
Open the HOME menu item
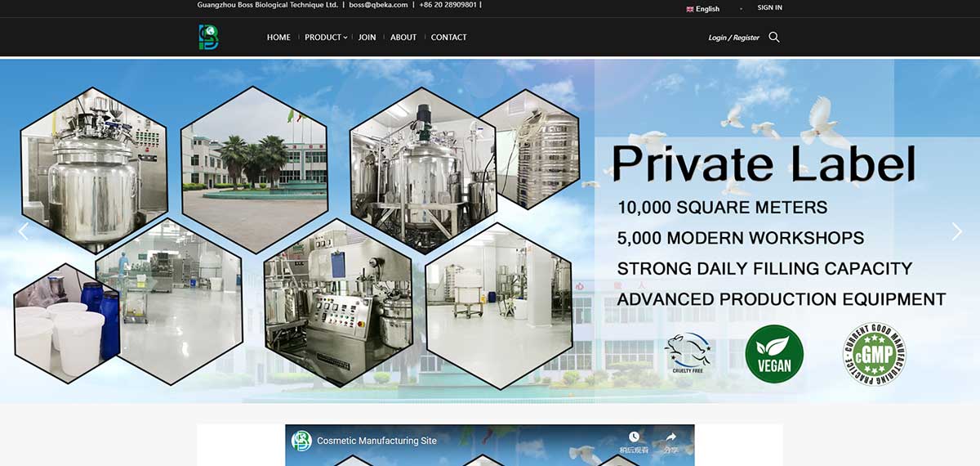point(278,38)
